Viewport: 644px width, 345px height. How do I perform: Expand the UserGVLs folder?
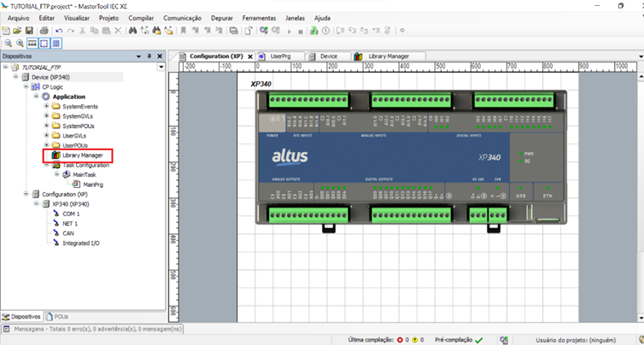click(46, 136)
